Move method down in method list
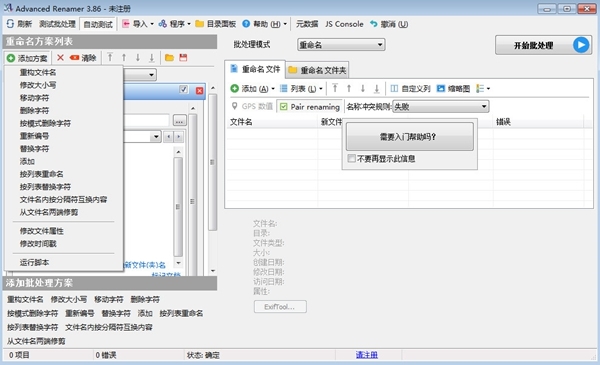This screenshot has height=365, width=600. [x=138, y=57]
